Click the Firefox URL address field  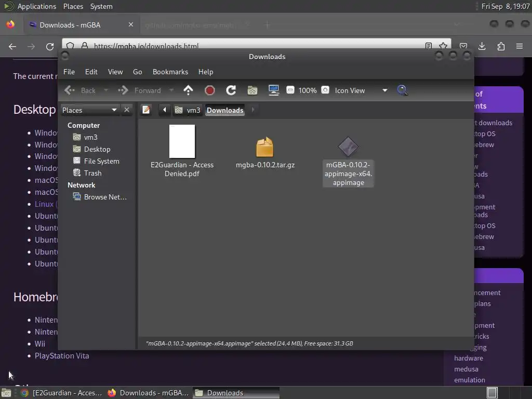click(258, 46)
